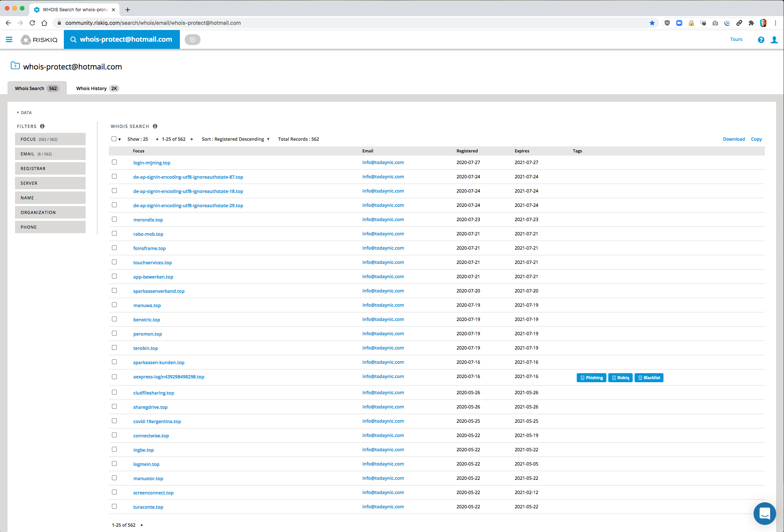Check the box for aexpress-login439298498298.top

coord(114,377)
